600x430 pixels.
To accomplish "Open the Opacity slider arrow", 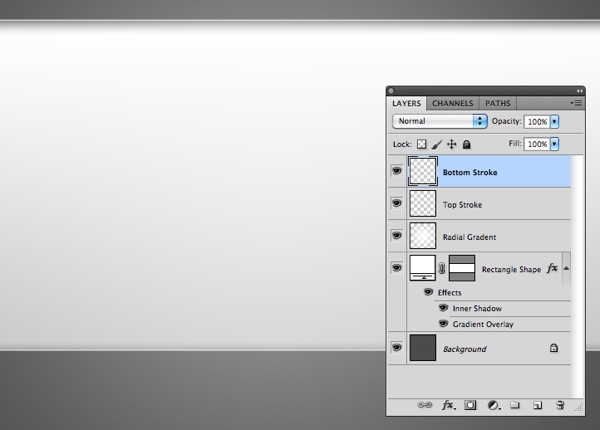I will click(x=554, y=122).
